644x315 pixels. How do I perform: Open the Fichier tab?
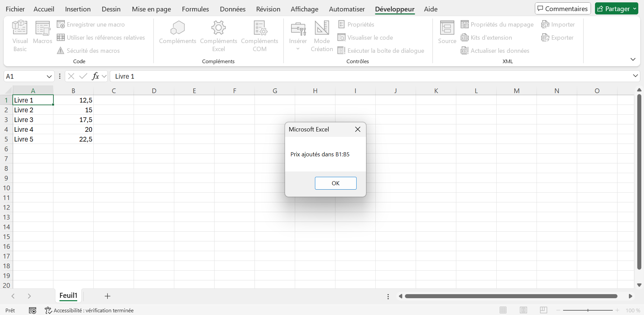[15, 9]
